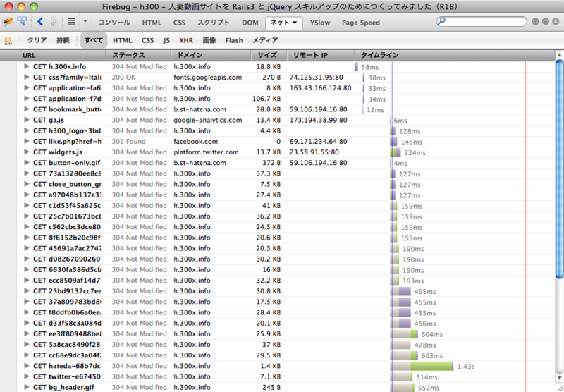This screenshot has width=564, height=392.
Task: Expand the GET hateda-68b7dc request
Action: pyautogui.click(x=27, y=366)
